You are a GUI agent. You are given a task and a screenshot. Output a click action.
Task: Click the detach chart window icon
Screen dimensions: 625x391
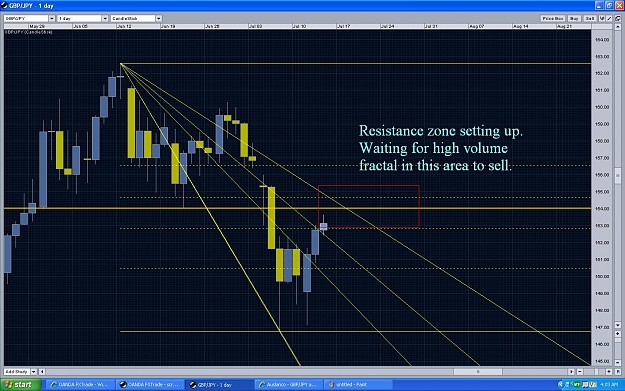tap(618, 18)
